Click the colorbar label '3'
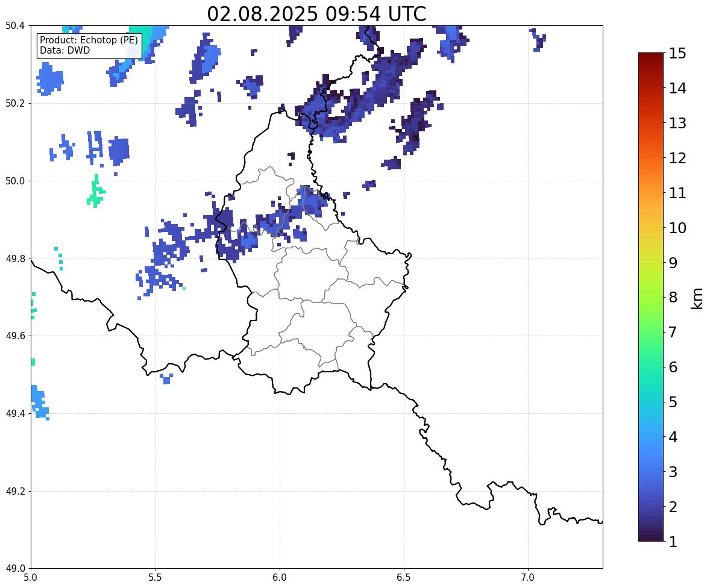710x588 pixels. tap(673, 472)
